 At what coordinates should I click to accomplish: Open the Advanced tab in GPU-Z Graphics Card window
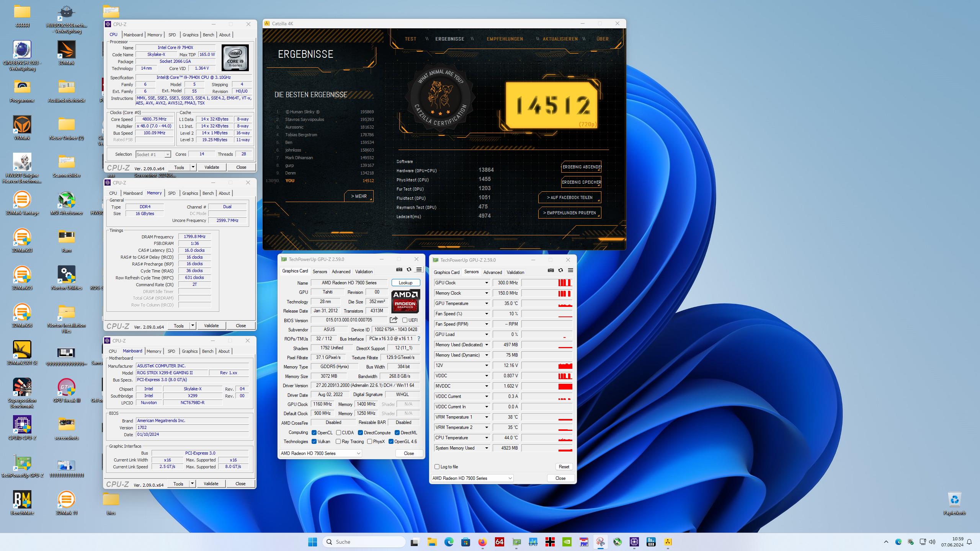click(x=341, y=272)
